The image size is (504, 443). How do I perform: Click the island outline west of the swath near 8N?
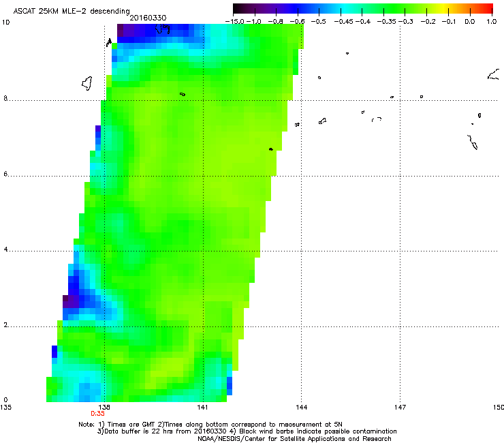click(86, 83)
